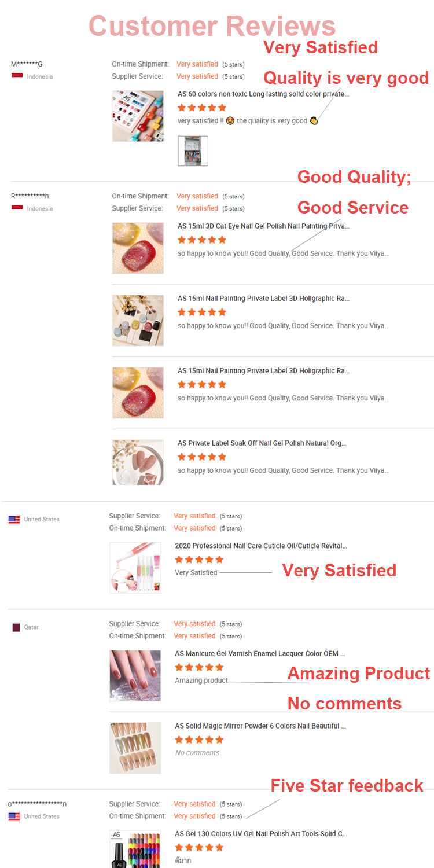
Task: Open the Magic Mirror Powder product thumbnail
Action: pos(135,748)
